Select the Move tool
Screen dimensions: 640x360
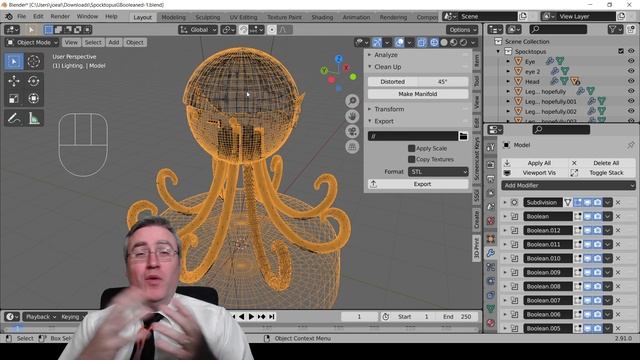click(x=14, y=81)
